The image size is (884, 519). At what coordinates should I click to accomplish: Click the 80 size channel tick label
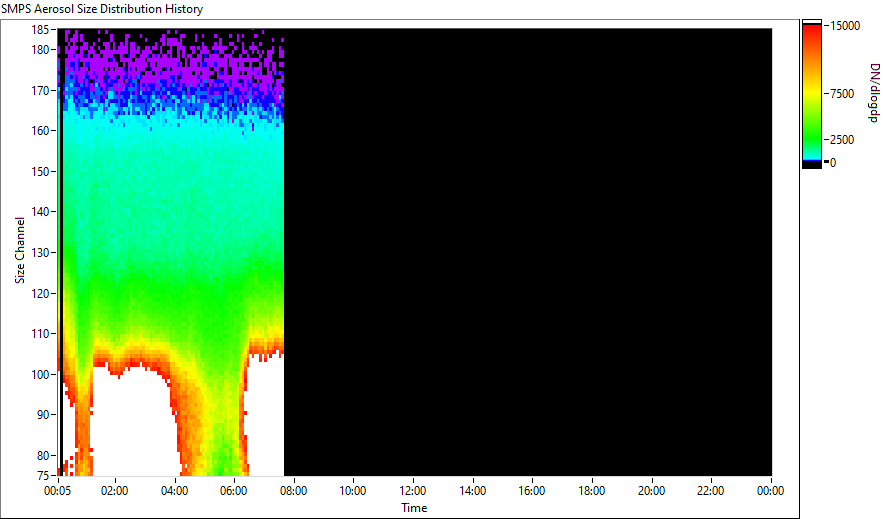click(43, 455)
